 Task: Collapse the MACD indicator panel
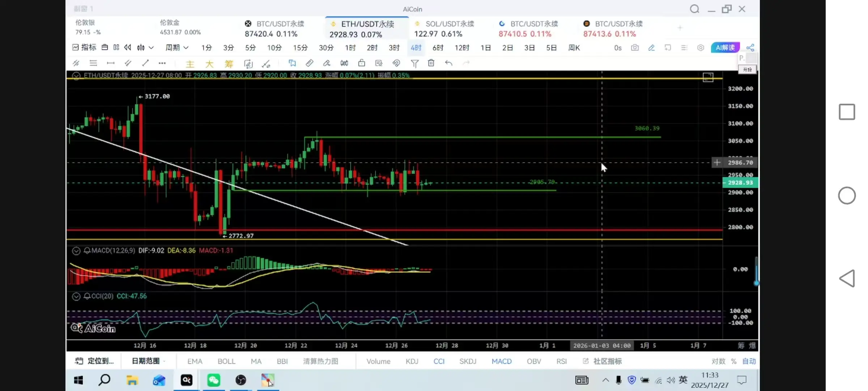pyautogui.click(x=76, y=251)
